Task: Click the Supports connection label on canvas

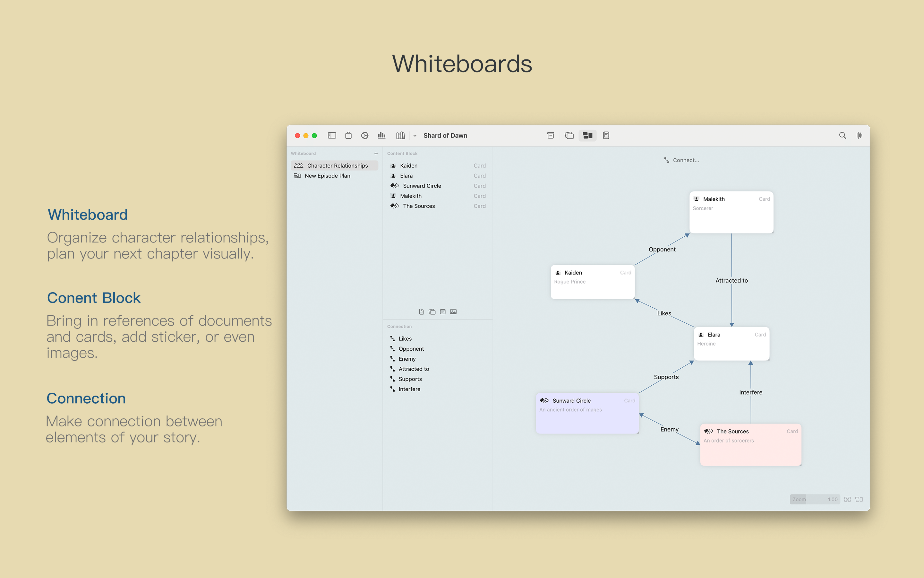Action: (666, 377)
